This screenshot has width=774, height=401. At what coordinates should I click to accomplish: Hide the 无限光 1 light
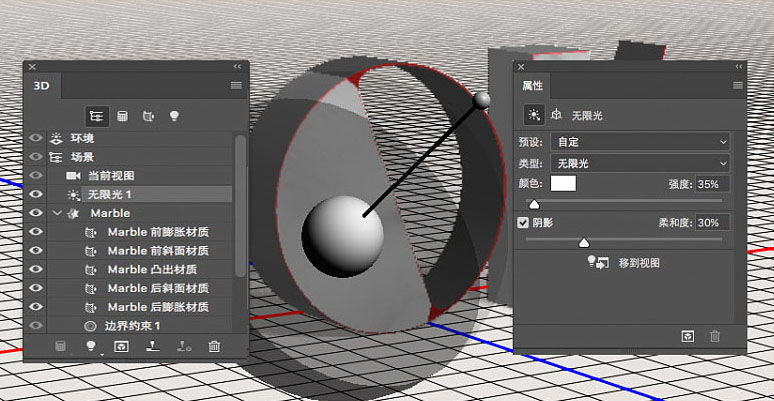click(36, 195)
